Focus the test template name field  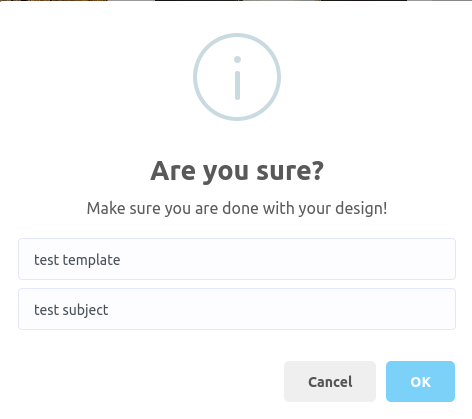point(237,259)
